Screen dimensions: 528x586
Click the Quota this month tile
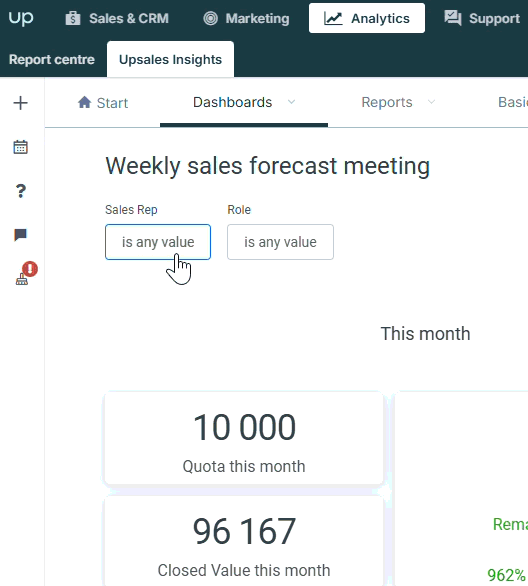point(244,438)
